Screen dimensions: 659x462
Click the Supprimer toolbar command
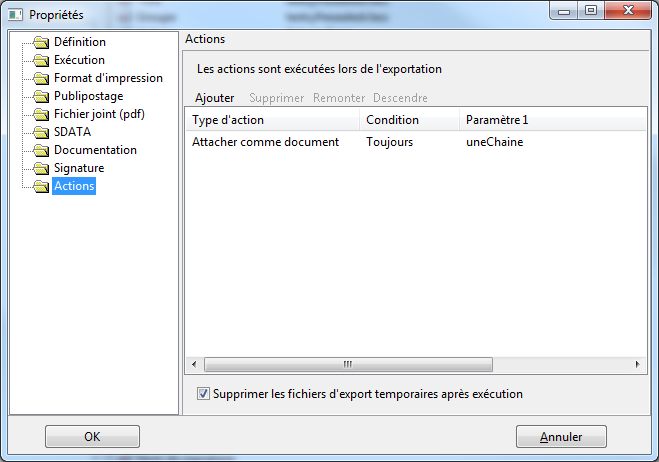pyautogui.click(x=277, y=98)
